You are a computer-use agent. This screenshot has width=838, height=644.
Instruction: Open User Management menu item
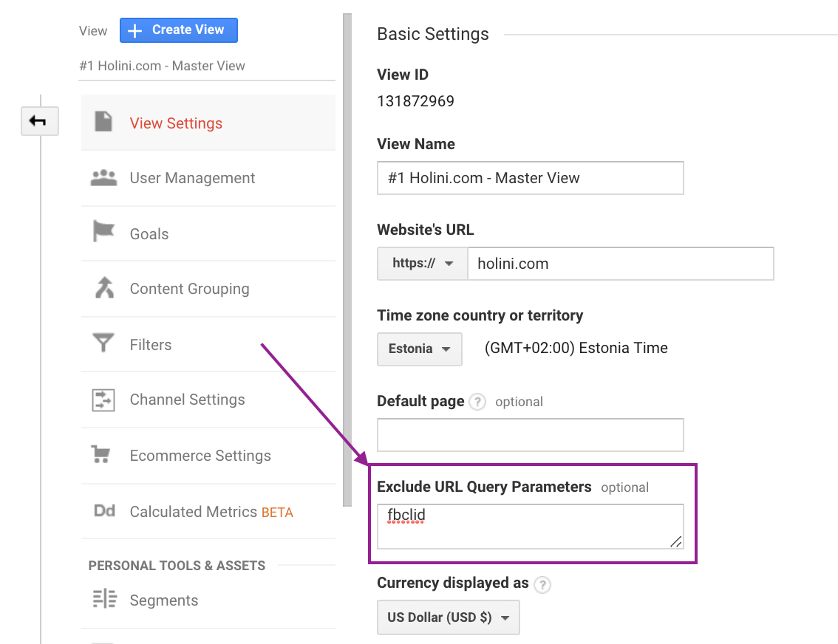coord(208,178)
